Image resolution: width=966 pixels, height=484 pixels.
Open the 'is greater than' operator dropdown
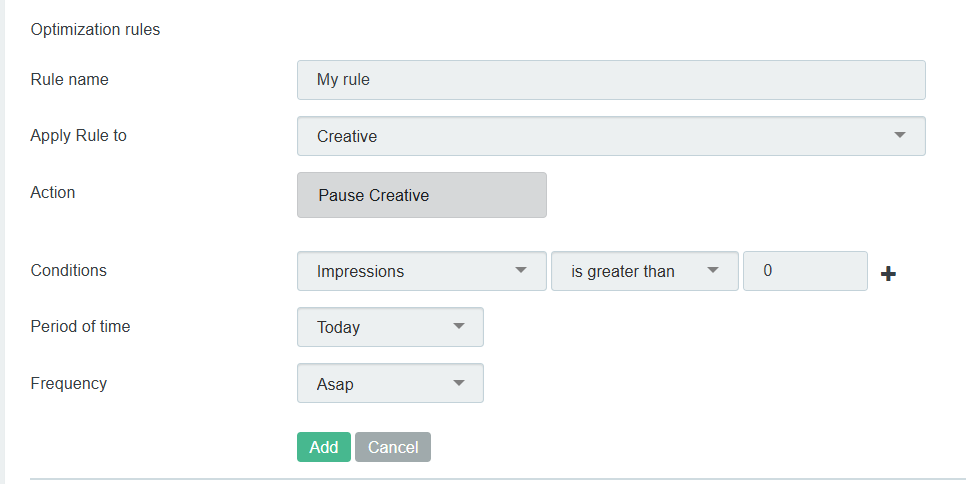coord(644,271)
